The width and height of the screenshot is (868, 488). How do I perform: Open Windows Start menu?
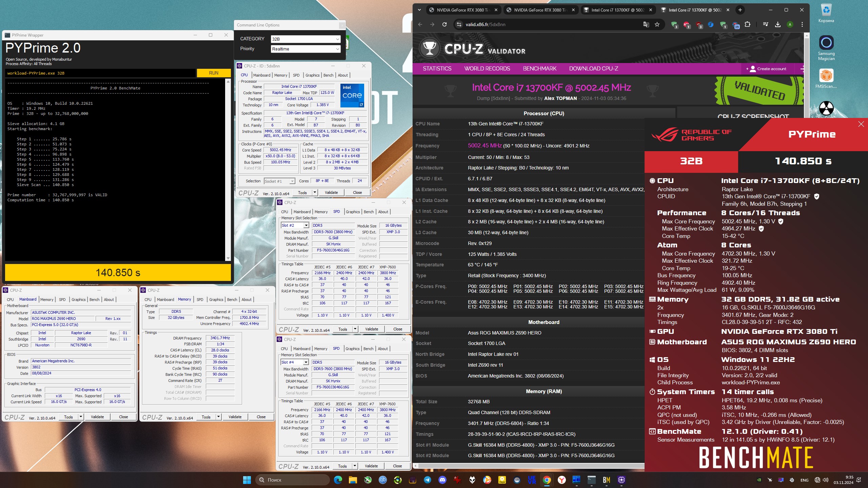click(x=247, y=480)
